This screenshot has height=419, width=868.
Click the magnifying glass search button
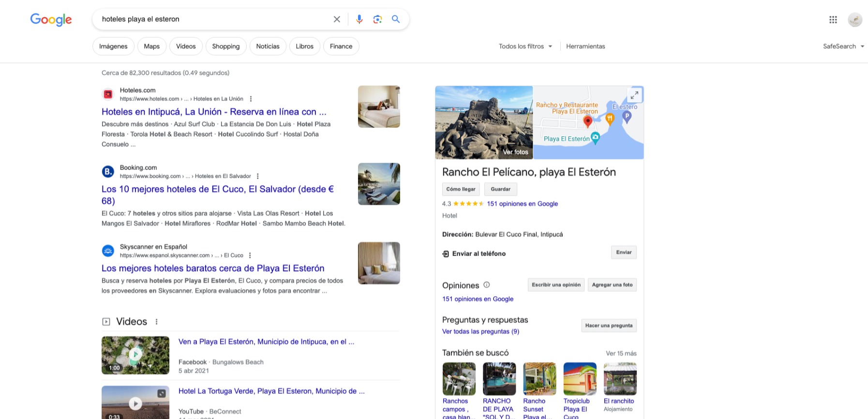(x=396, y=19)
